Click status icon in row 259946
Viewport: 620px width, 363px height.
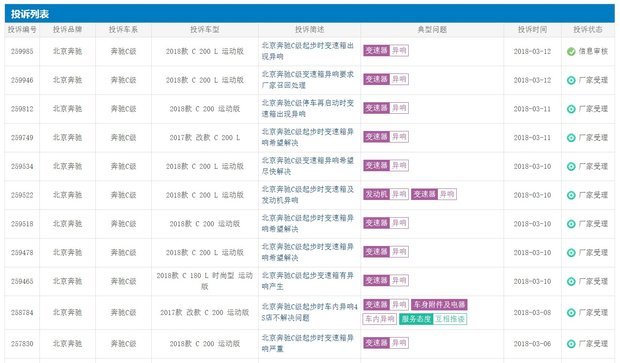tap(571, 80)
